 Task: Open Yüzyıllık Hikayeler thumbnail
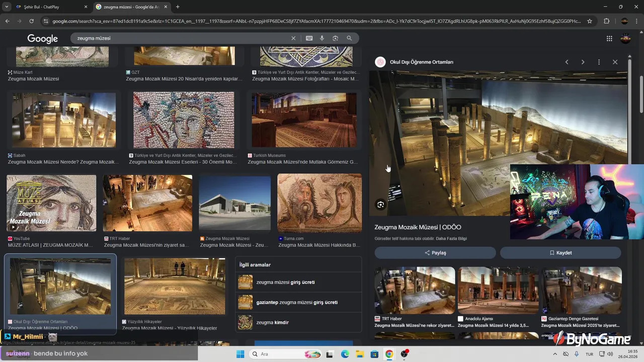coord(175,286)
